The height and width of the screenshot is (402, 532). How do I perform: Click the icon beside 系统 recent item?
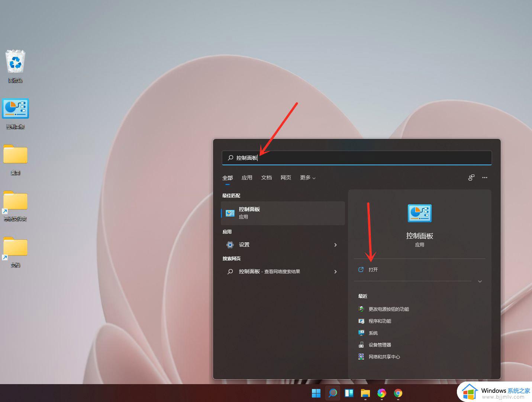[361, 333]
